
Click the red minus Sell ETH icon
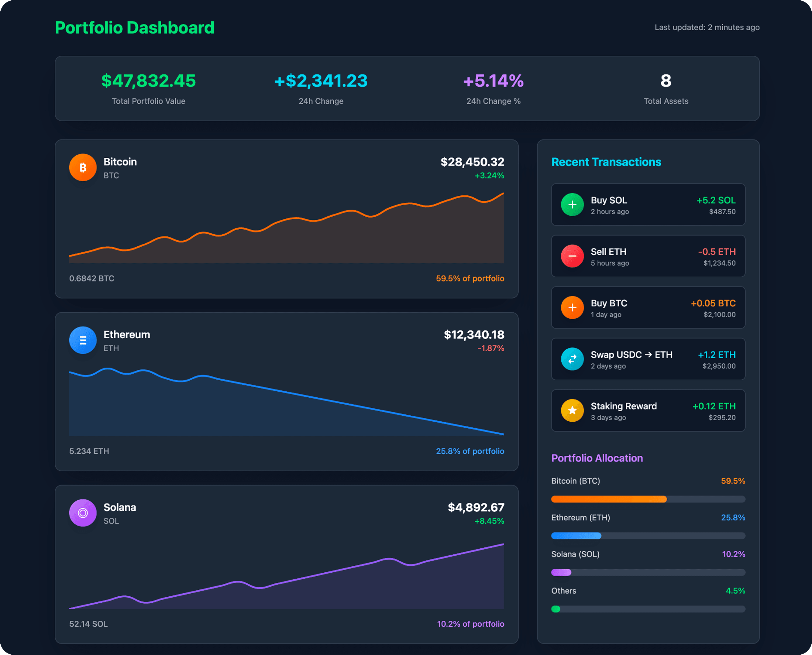tap(572, 256)
